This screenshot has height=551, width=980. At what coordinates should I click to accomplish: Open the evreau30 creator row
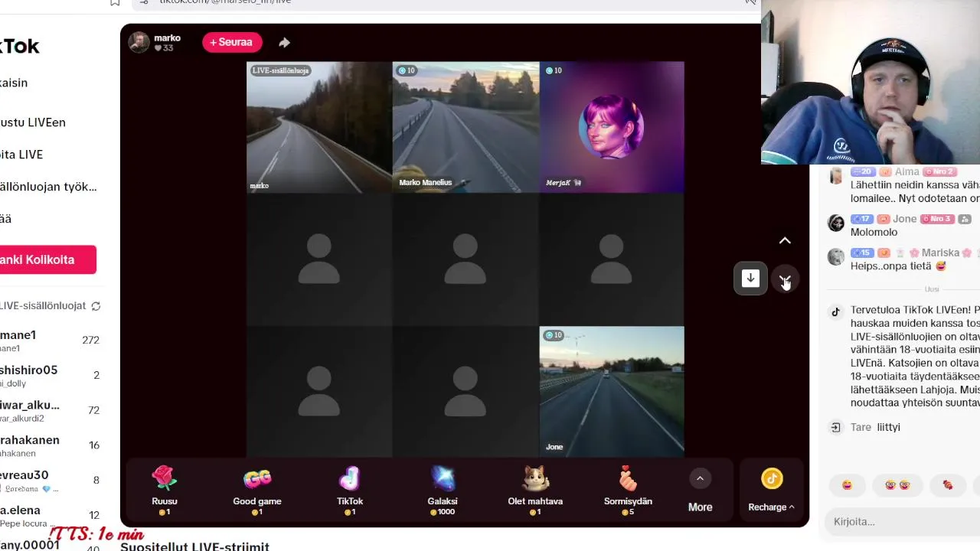tap(50, 481)
